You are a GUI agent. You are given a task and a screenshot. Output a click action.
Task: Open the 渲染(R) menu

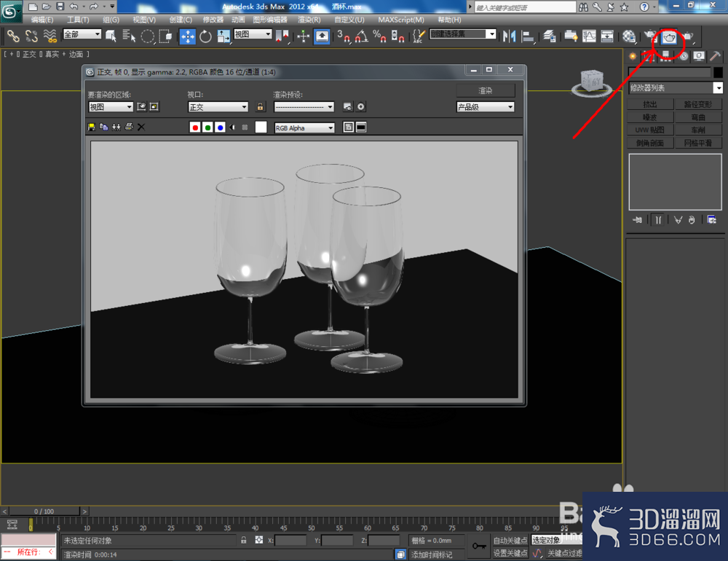click(309, 20)
